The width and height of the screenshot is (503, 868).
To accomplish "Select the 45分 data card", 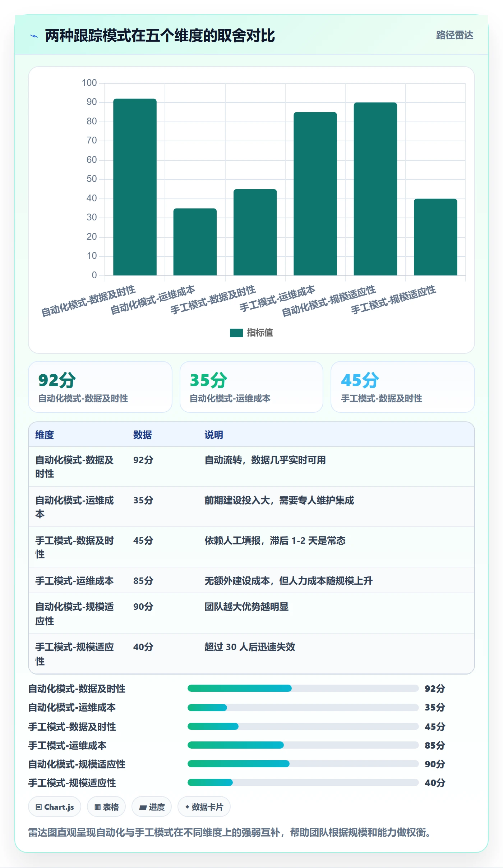I will 402,387.
